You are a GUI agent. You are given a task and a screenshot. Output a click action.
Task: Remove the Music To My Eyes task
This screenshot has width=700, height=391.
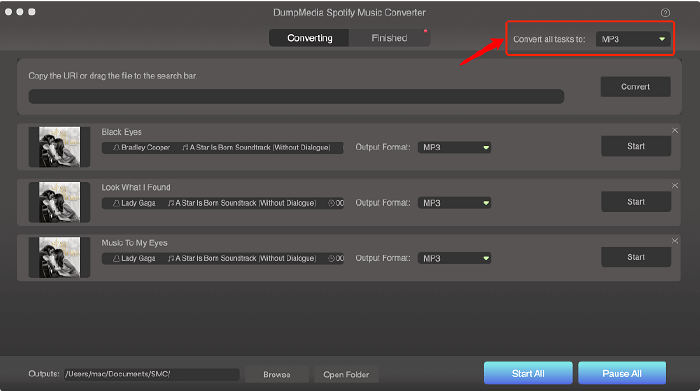(x=675, y=241)
